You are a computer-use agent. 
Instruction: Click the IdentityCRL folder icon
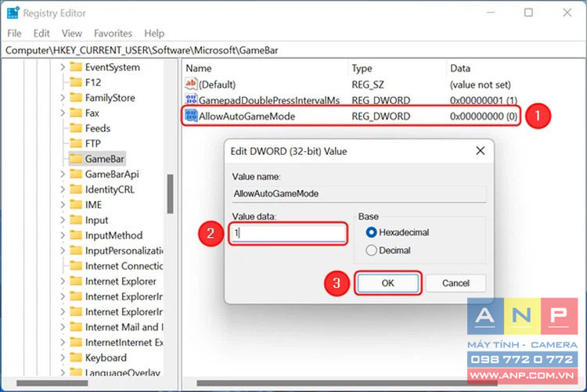click(76, 189)
